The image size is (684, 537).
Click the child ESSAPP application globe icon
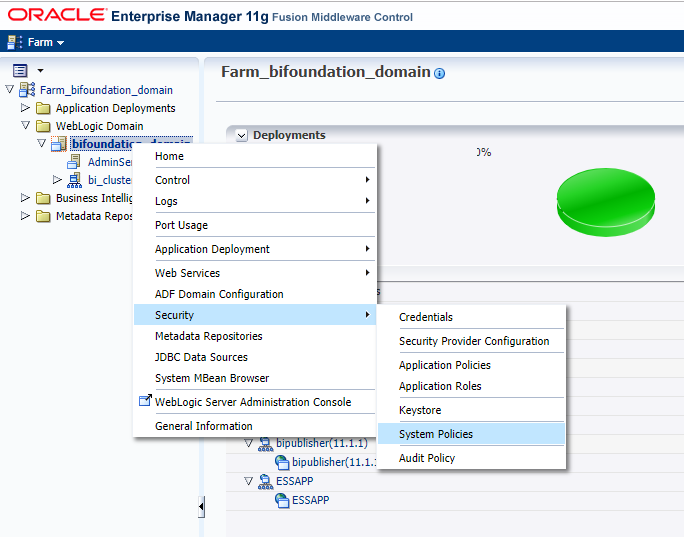click(282, 500)
